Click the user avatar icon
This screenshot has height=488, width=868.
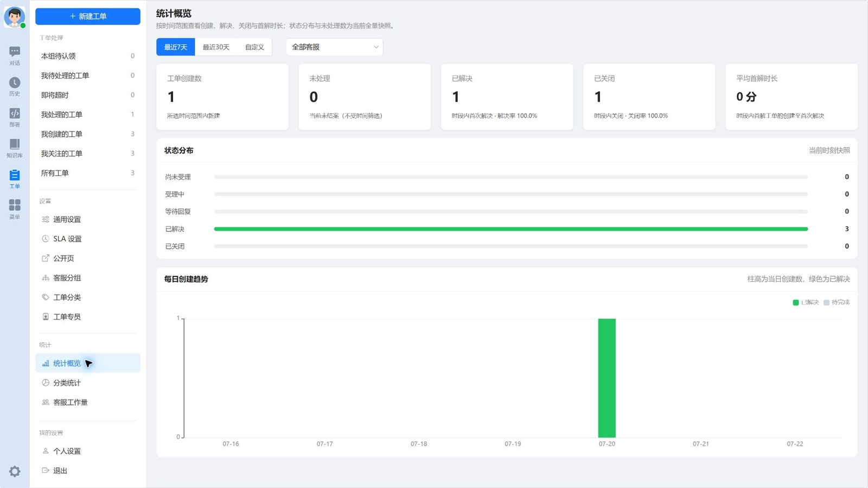point(15,17)
